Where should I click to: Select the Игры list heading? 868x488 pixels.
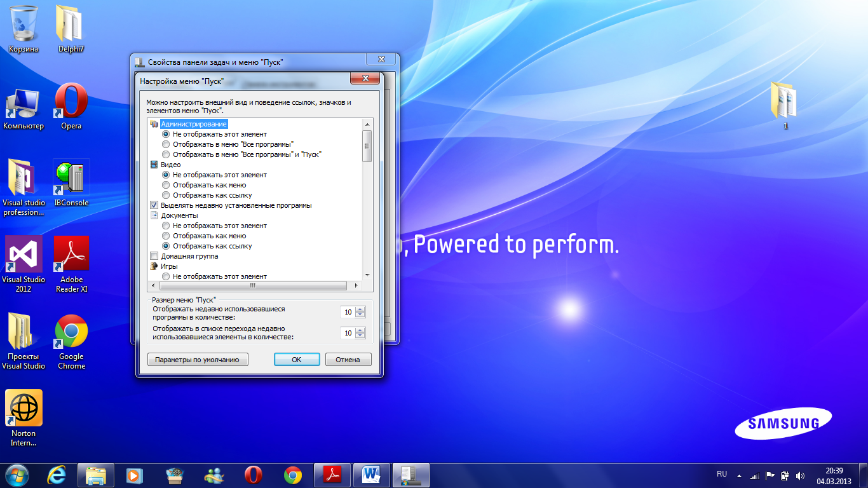pyautogui.click(x=169, y=266)
